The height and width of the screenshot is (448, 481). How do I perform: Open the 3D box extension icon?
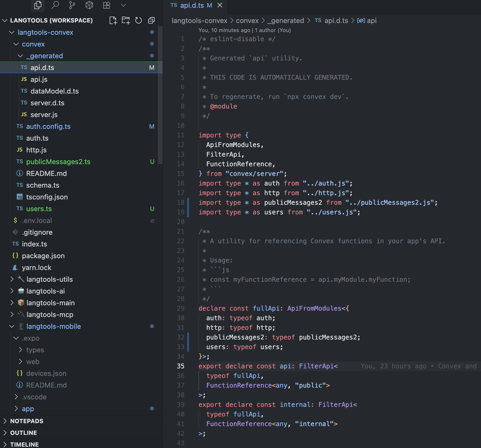(89, 5)
